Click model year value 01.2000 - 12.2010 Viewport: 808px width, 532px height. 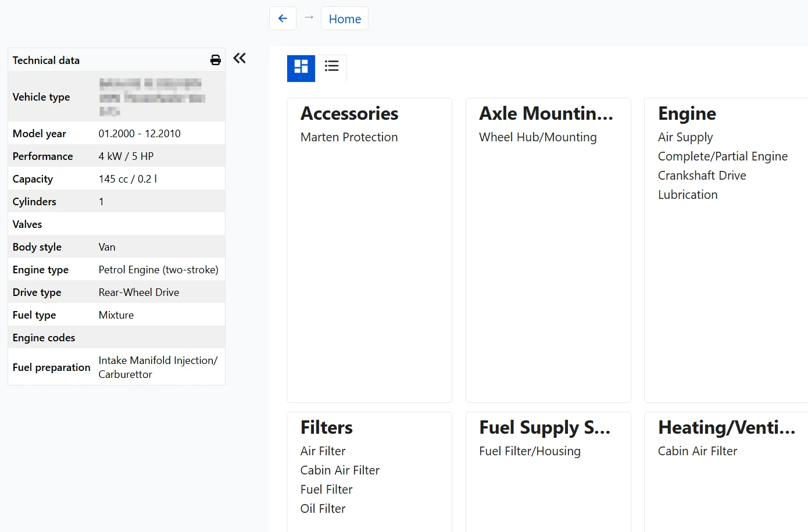point(140,134)
